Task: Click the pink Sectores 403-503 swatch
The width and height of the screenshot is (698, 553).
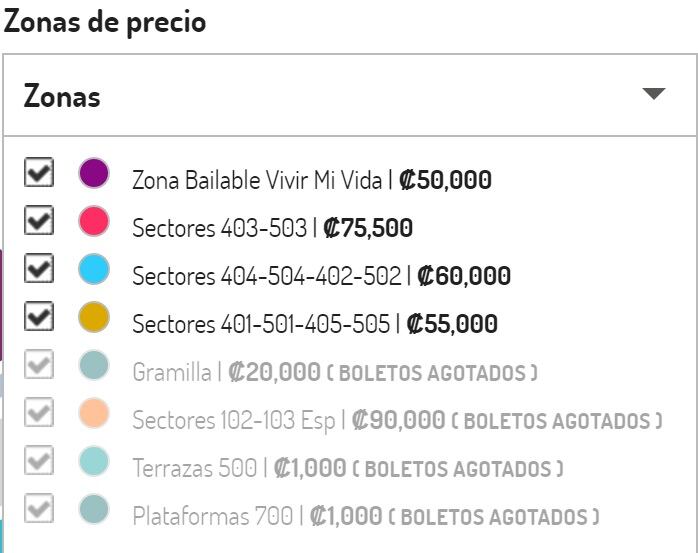Action: (94, 221)
